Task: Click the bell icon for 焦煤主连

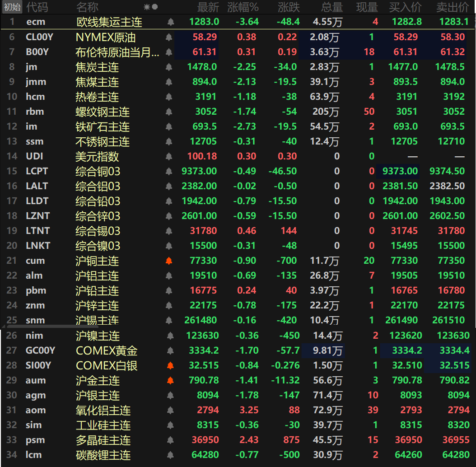Action: click(169, 82)
